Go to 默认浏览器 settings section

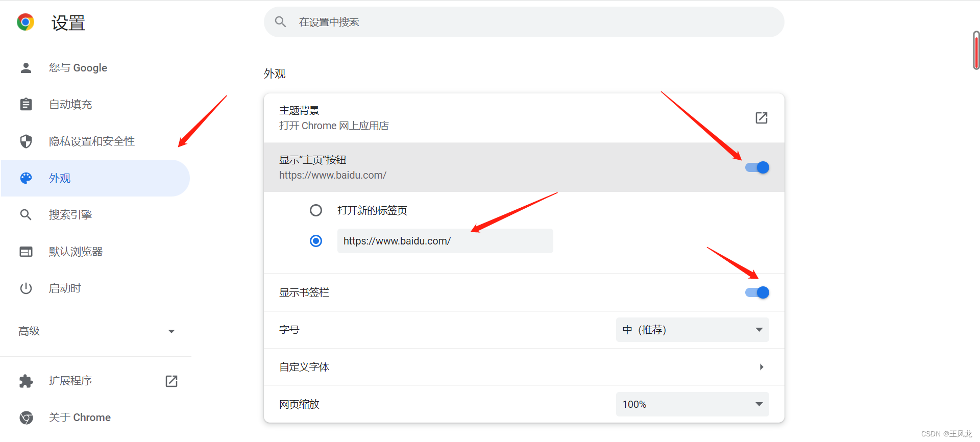coord(76,252)
